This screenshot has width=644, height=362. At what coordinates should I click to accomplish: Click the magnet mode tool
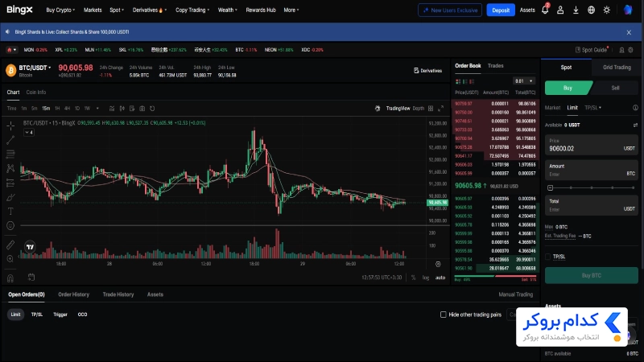[x=10, y=278]
